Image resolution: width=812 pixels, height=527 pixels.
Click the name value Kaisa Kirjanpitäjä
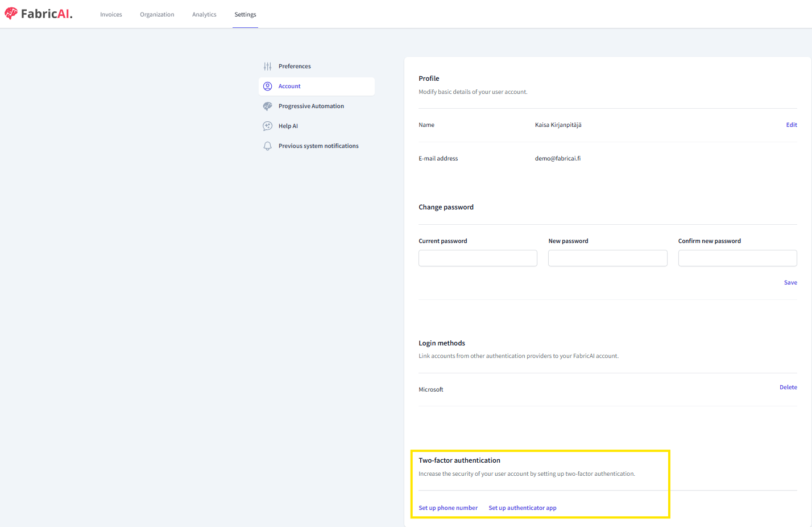coord(558,125)
